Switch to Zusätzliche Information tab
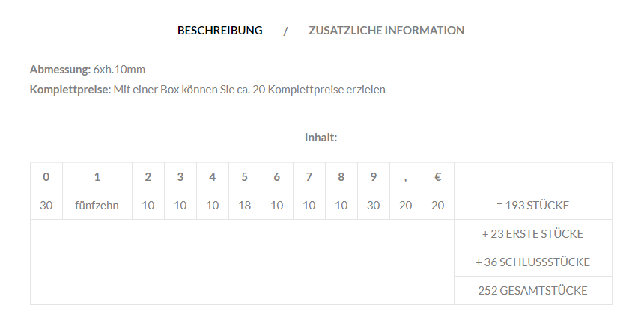Image resolution: width=644 pixels, height=335 pixels. click(386, 31)
